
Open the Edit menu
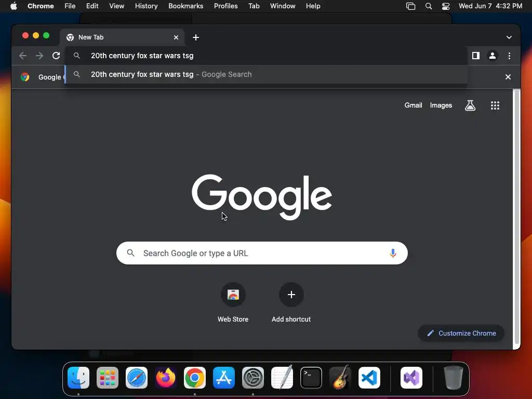[x=92, y=6]
